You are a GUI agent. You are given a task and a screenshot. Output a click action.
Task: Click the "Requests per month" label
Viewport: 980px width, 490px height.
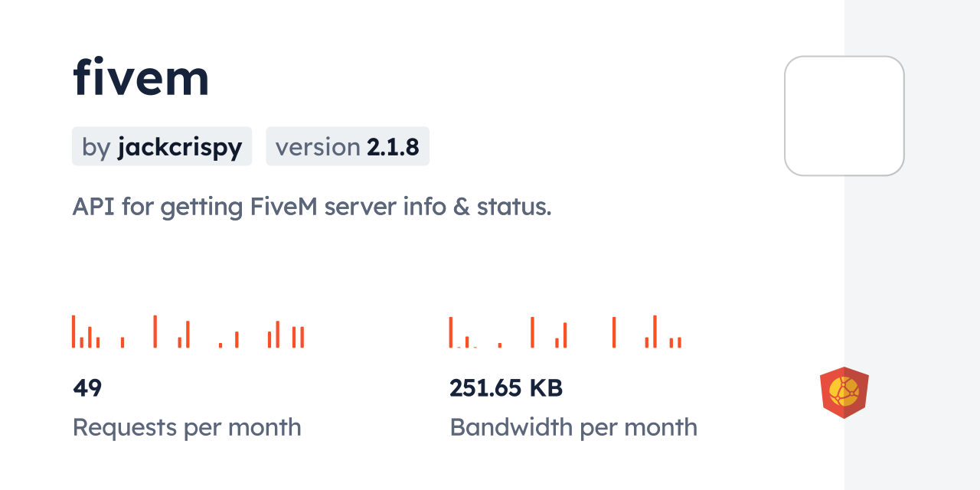tap(187, 427)
